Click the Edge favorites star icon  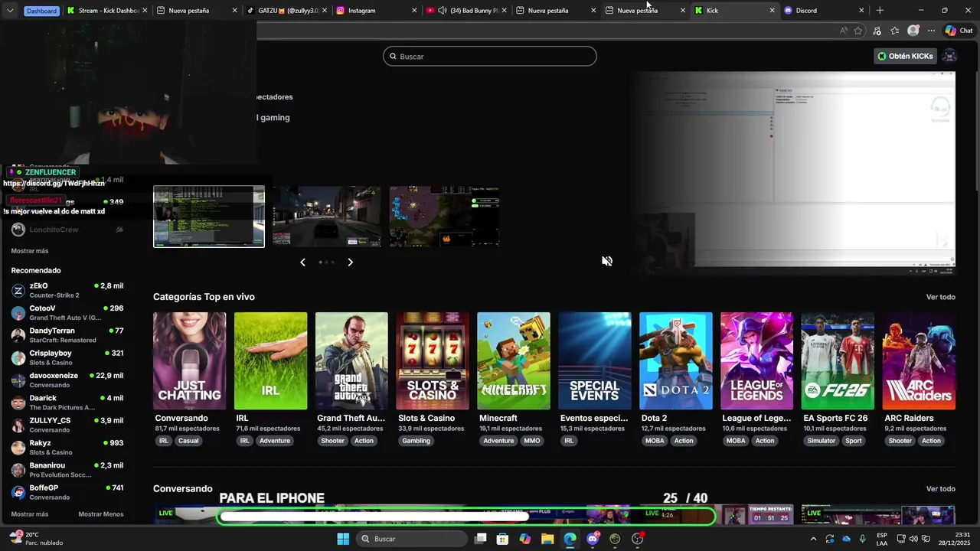858,31
